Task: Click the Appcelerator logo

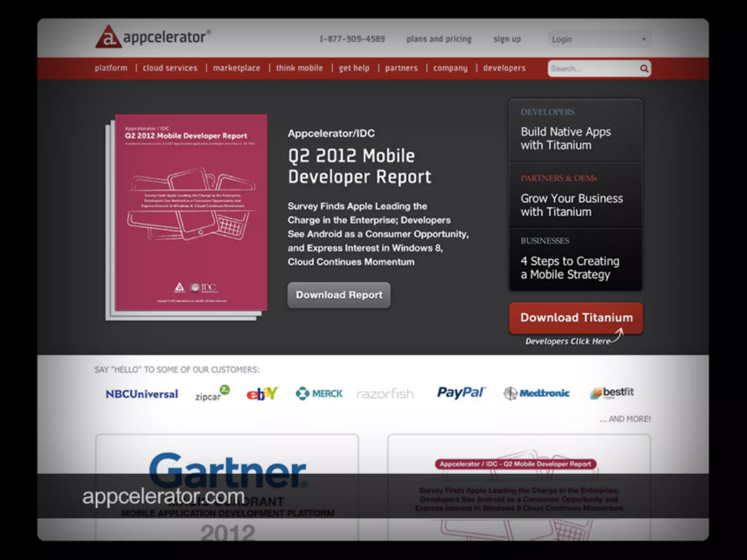Action: click(153, 36)
